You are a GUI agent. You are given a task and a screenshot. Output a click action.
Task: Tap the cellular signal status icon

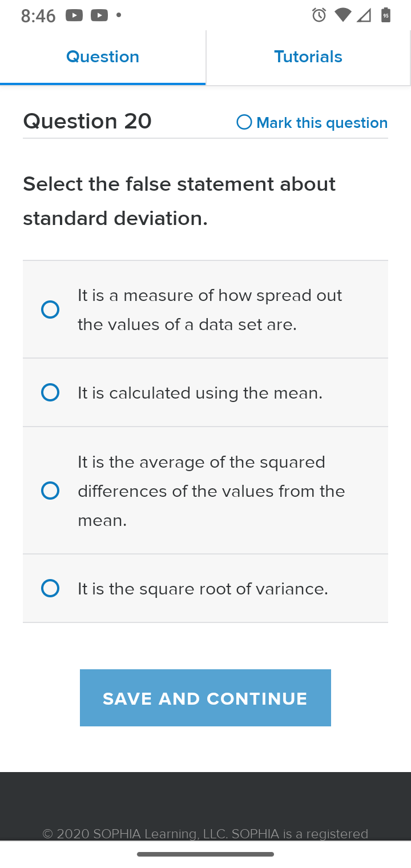click(364, 16)
